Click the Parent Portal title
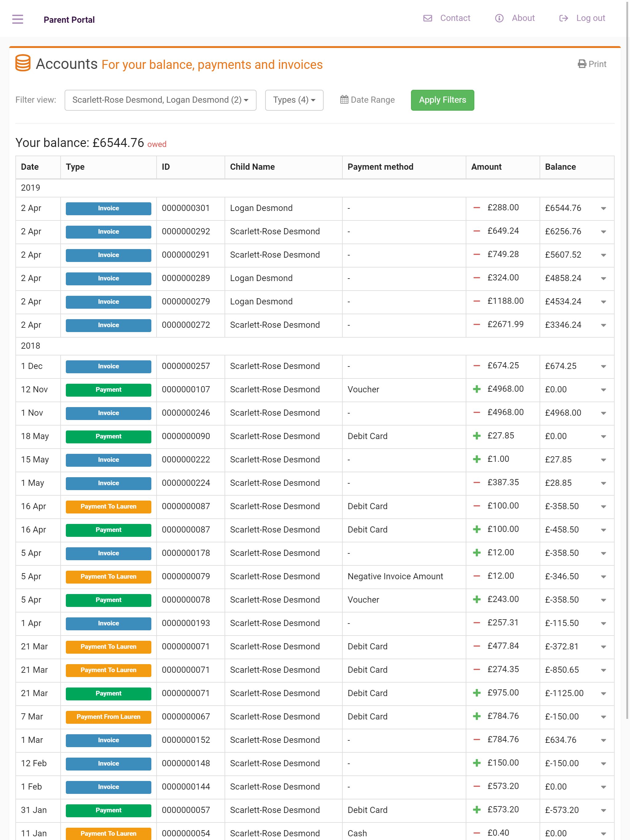Screen dimensions: 630x840 [x=69, y=20]
